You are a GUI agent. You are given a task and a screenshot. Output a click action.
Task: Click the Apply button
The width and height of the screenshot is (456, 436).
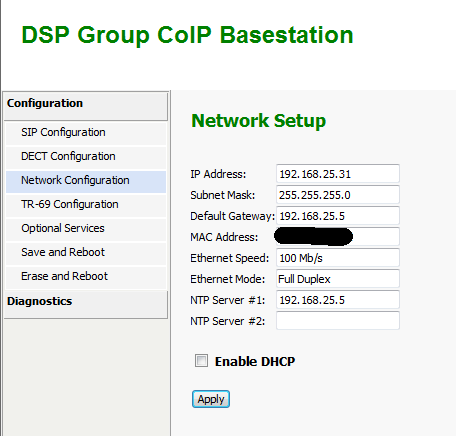pyautogui.click(x=211, y=399)
